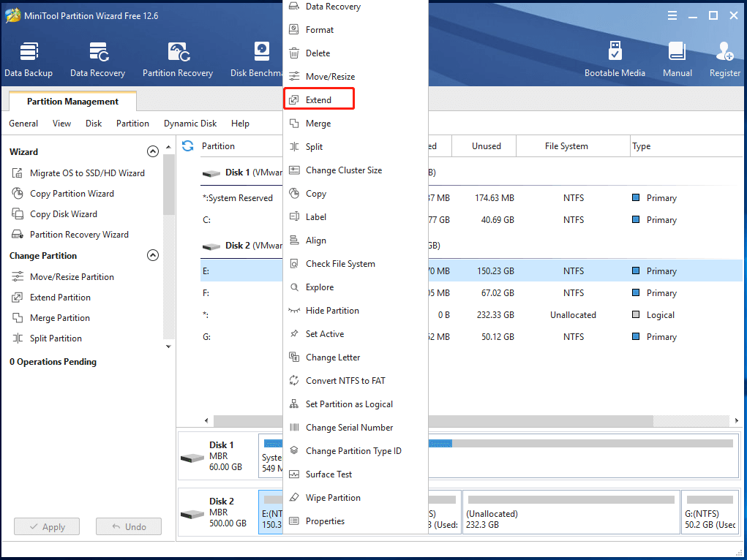Start the Partition Recovery Wizard
This screenshot has height=560, width=747.
[x=70, y=234]
